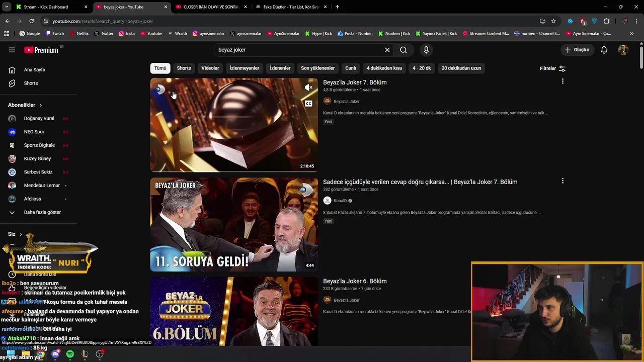Reload the page with refresh icon
The height and width of the screenshot is (362, 644).
coord(31,21)
